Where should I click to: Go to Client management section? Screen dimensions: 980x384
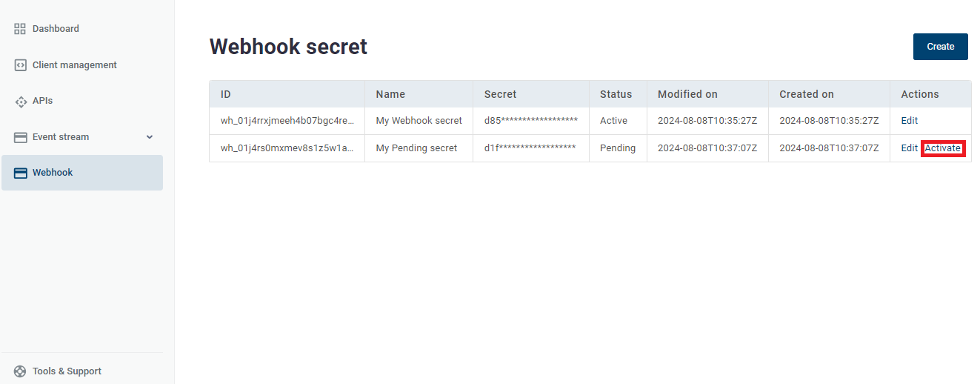pos(74,65)
